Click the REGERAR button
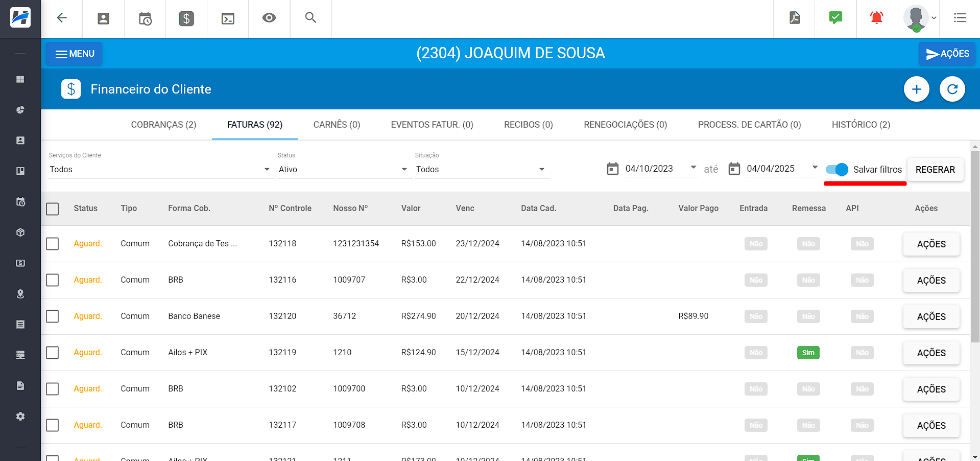980x461 pixels. [x=935, y=170]
